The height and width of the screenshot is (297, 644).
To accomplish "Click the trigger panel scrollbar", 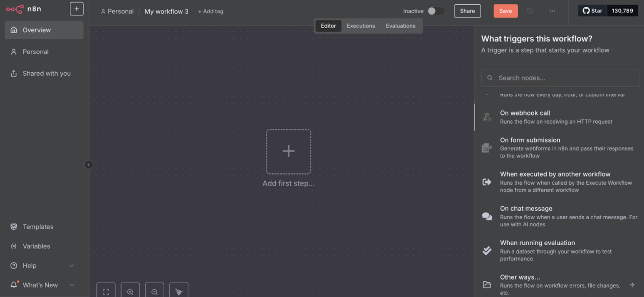I will click(x=474, y=117).
